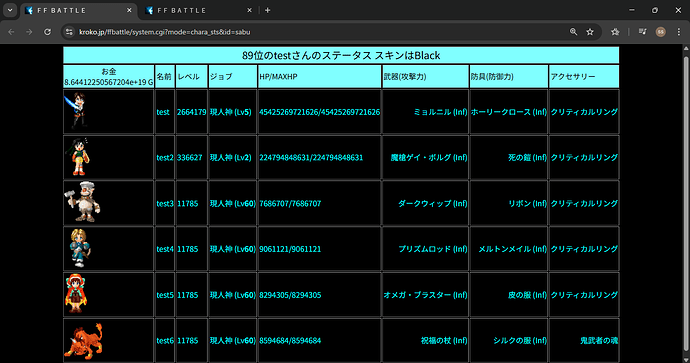690x363 pixels.
Task: Click the name cell test4
Action: click(165, 249)
